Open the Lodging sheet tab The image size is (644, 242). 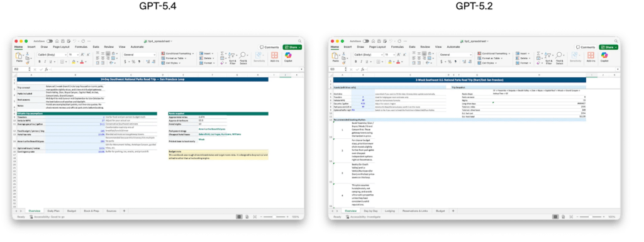[x=390, y=211]
